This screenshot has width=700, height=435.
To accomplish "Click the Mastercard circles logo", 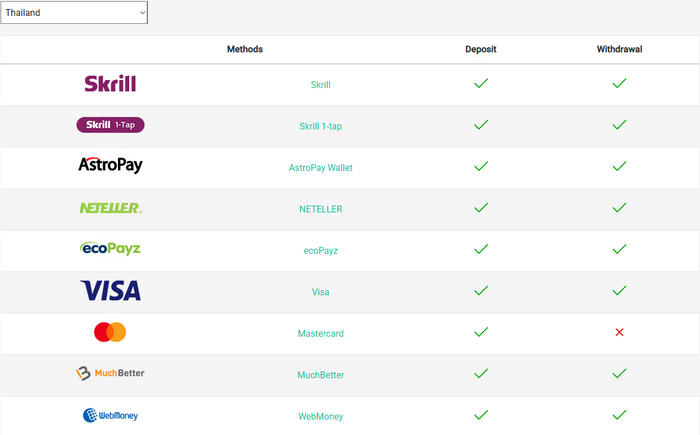I will point(110,332).
